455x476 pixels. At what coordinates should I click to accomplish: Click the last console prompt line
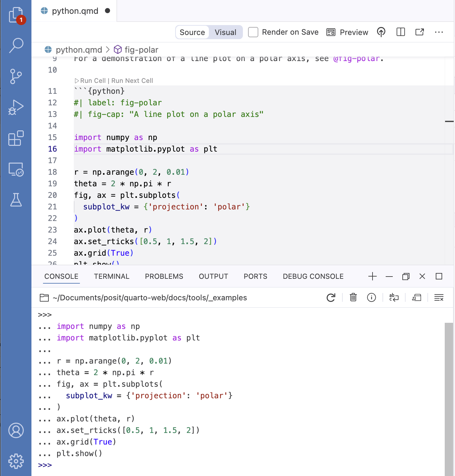[45, 465]
